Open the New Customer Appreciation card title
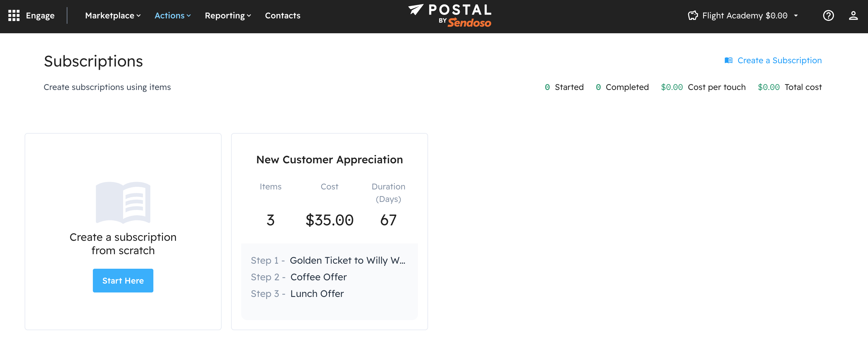Viewport: 868px width, 348px height. point(329,159)
